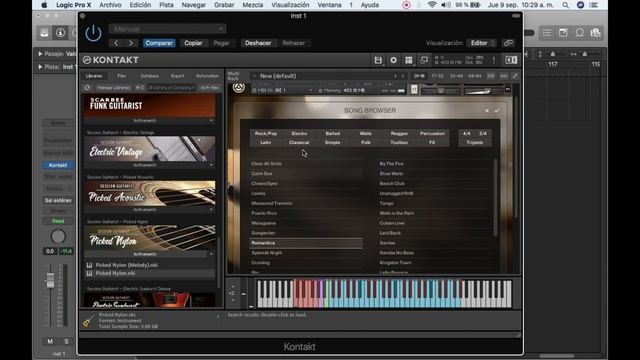Viewport: 640px width, 360px height.
Task: Click the plug-in link chain icon
Action: pyautogui.click(x=508, y=43)
